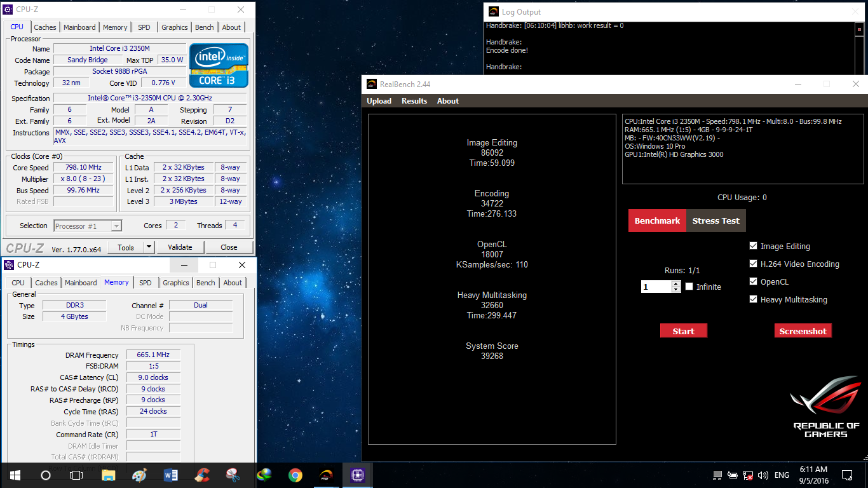Switch to CPU-Z via its taskbar icon
This screenshot has width=868, height=488.
(358, 475)
